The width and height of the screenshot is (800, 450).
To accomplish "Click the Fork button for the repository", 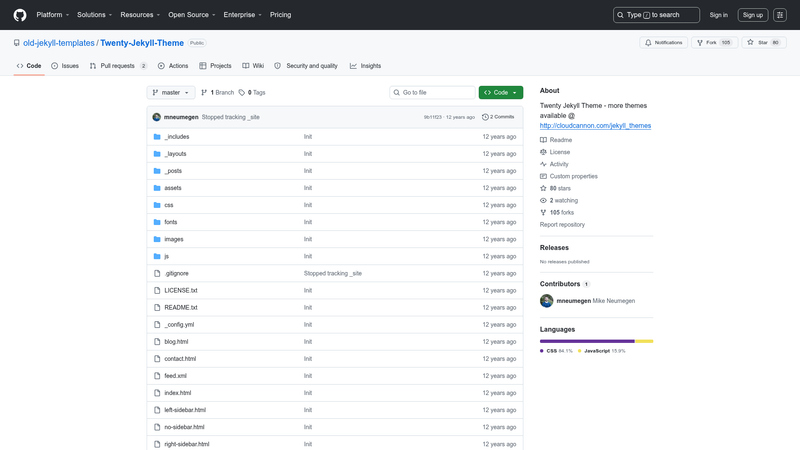I will point(714,42).
